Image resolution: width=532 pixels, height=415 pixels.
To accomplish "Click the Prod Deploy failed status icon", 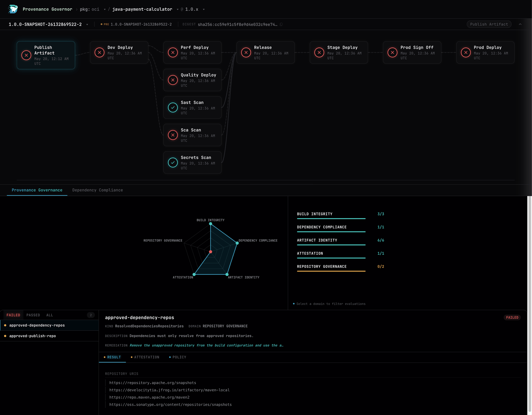I will 466,52.
